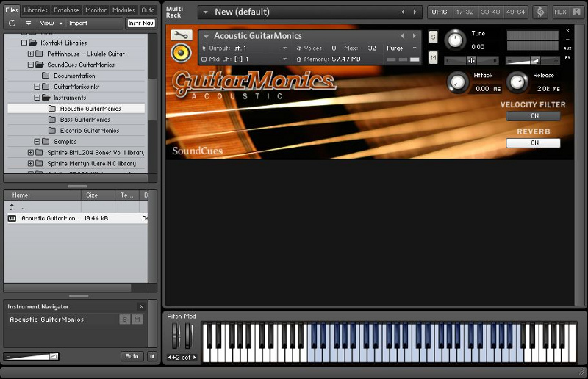Viewport: 588px width, 379px height.
Task: Load next instrument with right arrow
Action: [x=414, y=36]
